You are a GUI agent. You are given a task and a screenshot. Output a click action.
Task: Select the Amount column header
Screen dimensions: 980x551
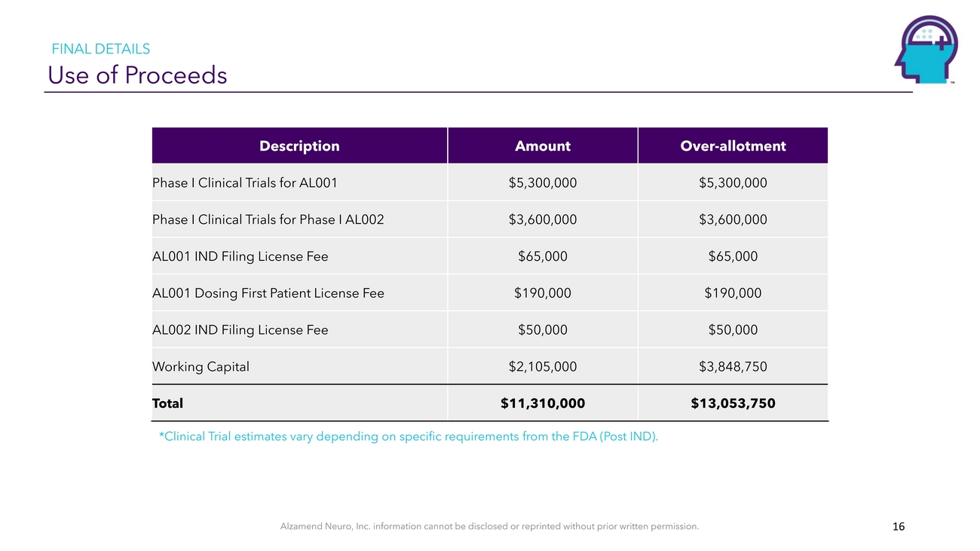click(x=543, y=146)
